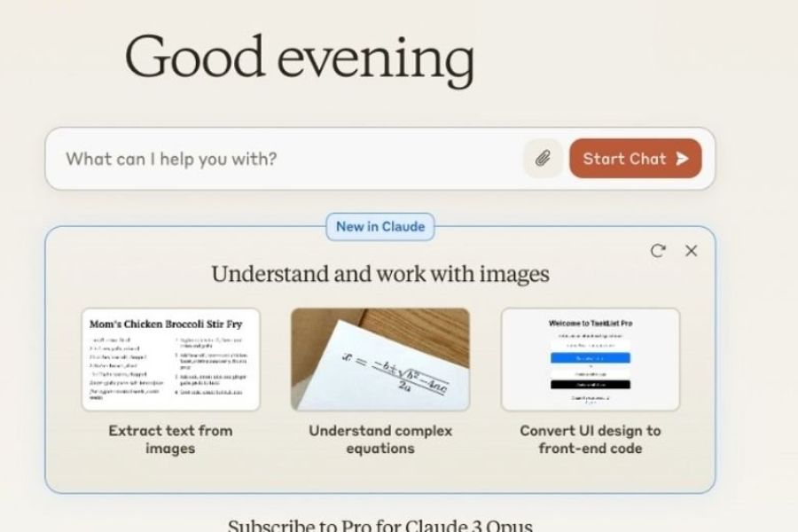Select 'Understand complex equations' label
798x532 pixels.
[x=380, y=439]
